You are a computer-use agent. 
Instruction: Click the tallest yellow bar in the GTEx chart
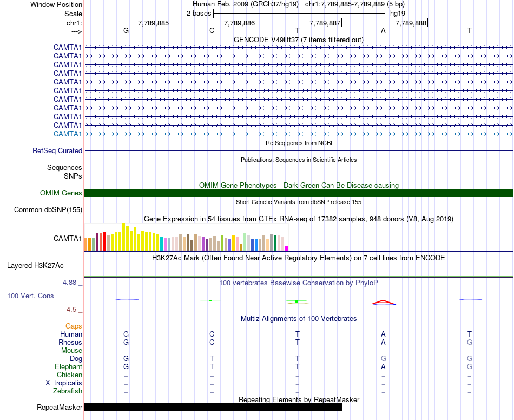[123, 237]
